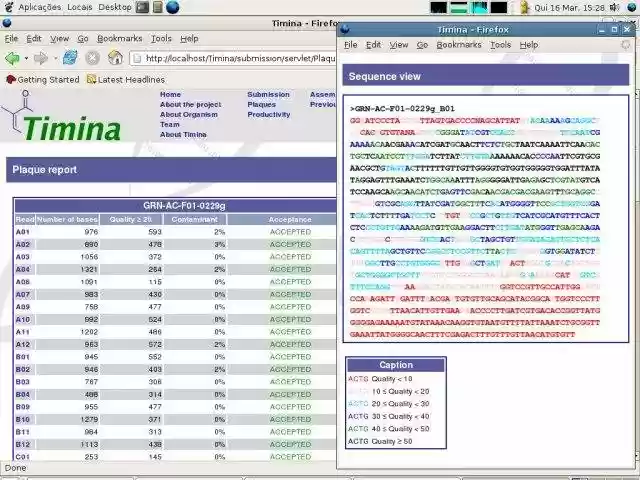Open the Aplicações panel menu

40,7
